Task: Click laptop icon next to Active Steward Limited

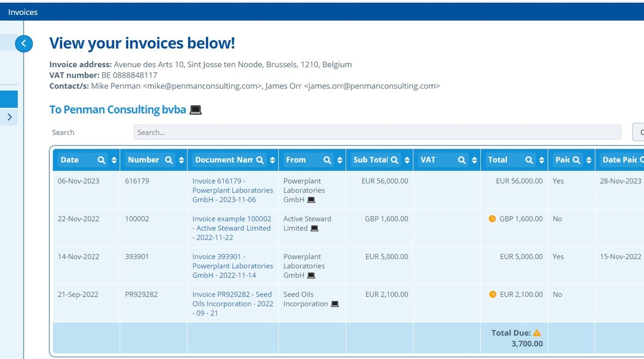Action: [314, 229]
